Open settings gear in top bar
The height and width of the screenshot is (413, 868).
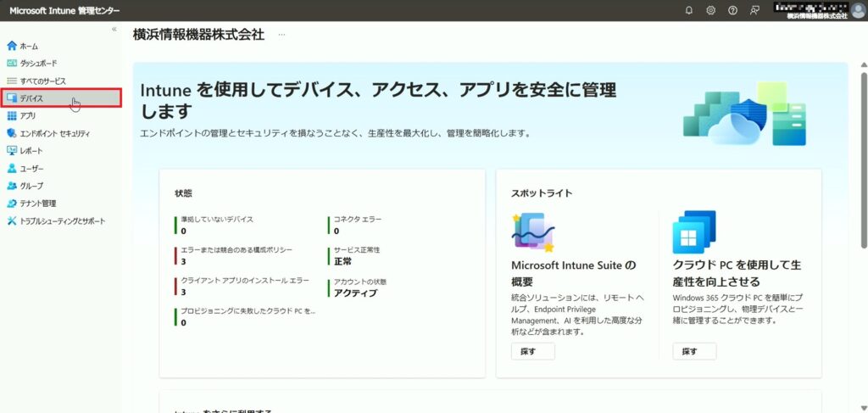coord(711,10)
